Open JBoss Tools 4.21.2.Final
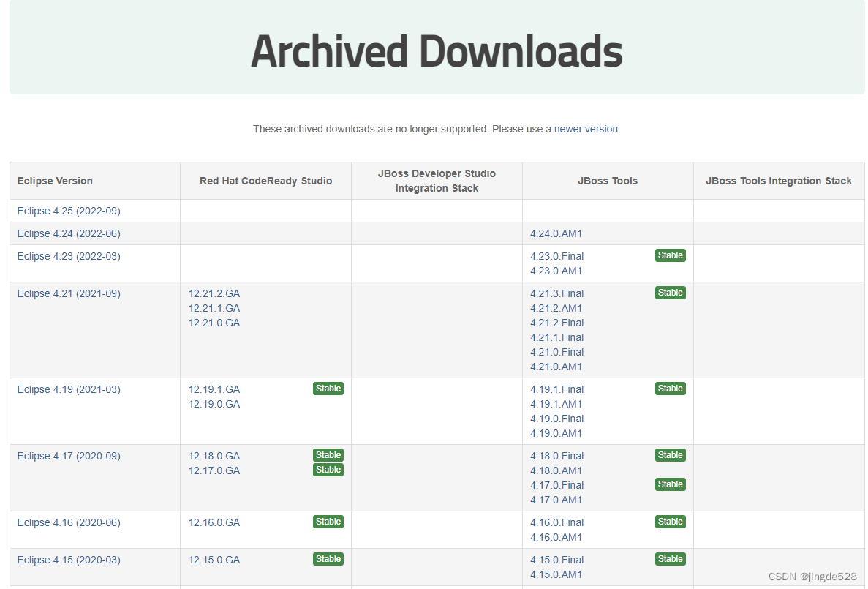868x589 pixels. 557,323
